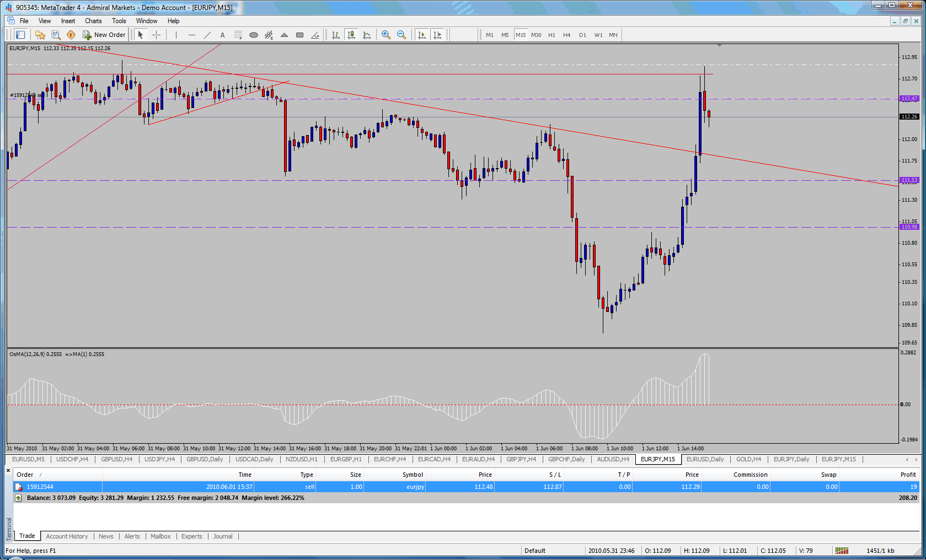
Task: Toggle chart shift
Action: tap(437, 35)
